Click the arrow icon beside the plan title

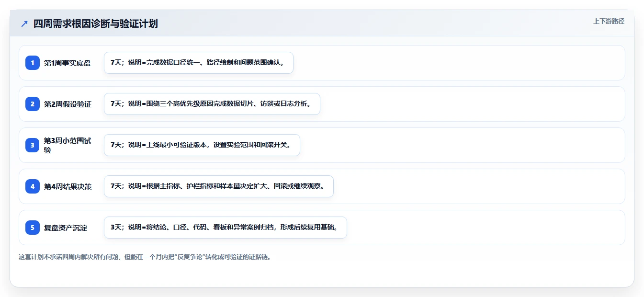pos(24,23)
